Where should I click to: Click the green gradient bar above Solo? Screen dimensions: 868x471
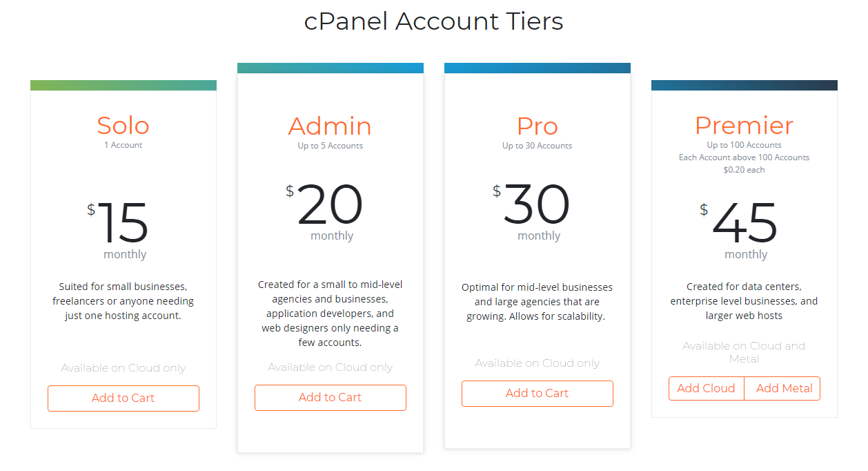point(124,85)
